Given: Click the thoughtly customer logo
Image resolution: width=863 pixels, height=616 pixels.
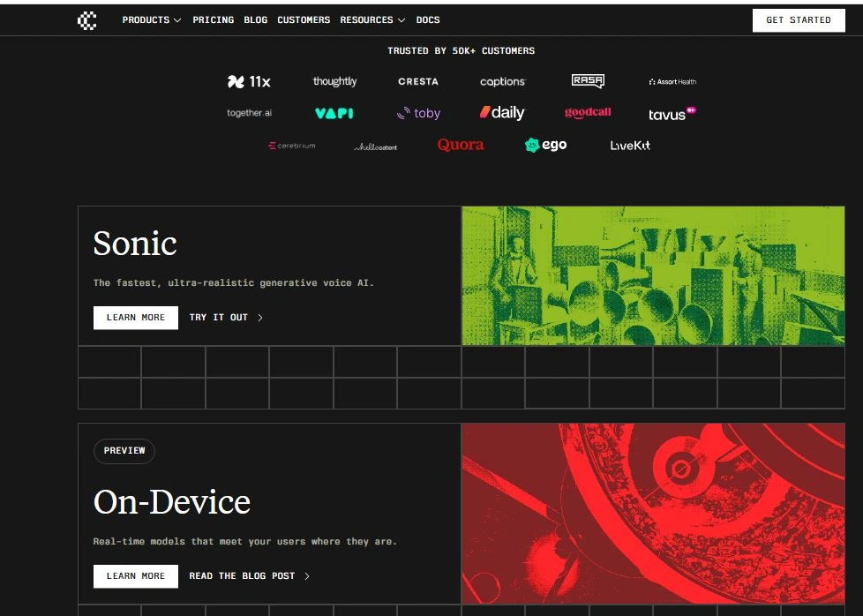Looking at the screenshot, I should click(x=334, y=81).
